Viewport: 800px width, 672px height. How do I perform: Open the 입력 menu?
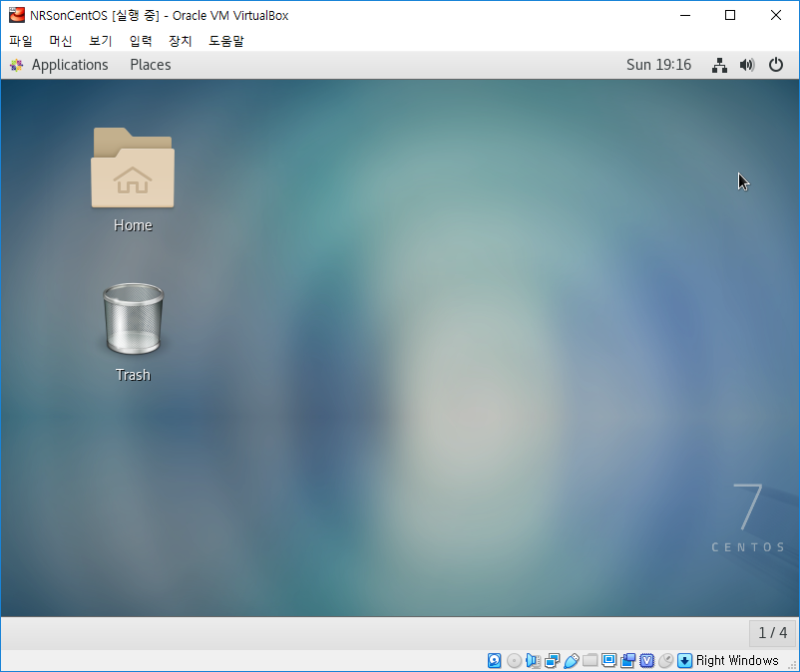click(141, 41)
